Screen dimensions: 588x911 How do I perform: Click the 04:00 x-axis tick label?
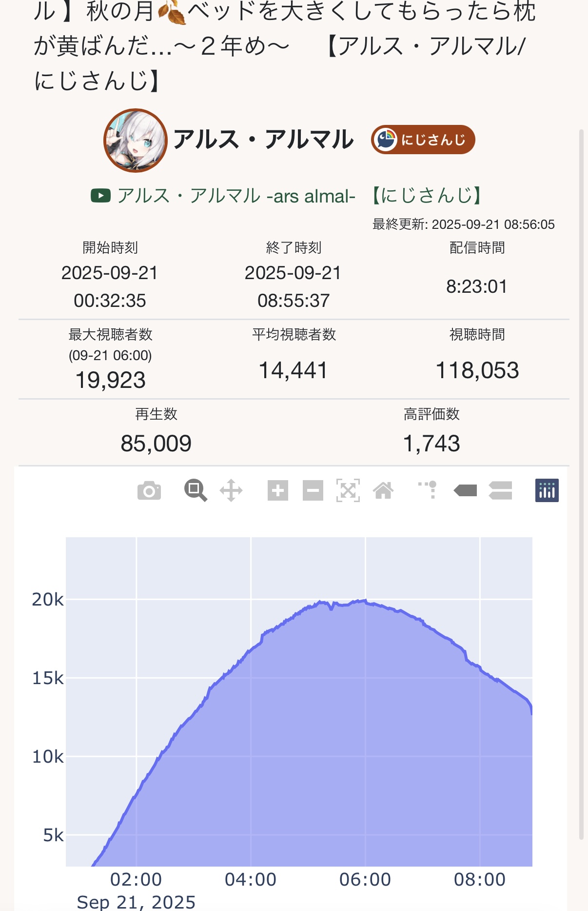251,879
